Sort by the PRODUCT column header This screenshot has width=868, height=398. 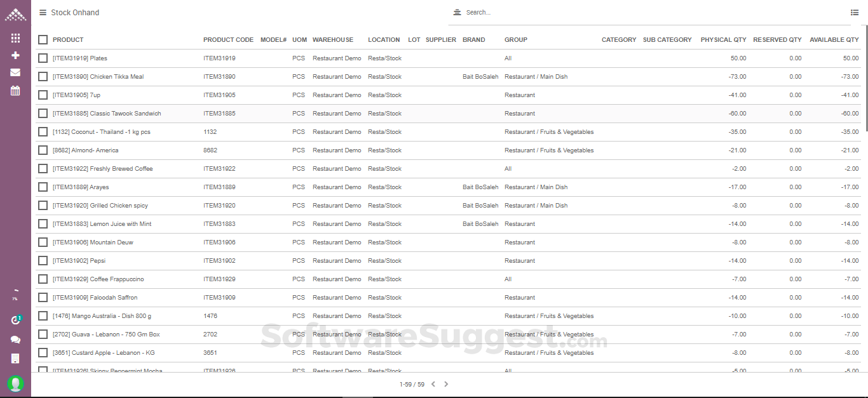tap(68, 40)
